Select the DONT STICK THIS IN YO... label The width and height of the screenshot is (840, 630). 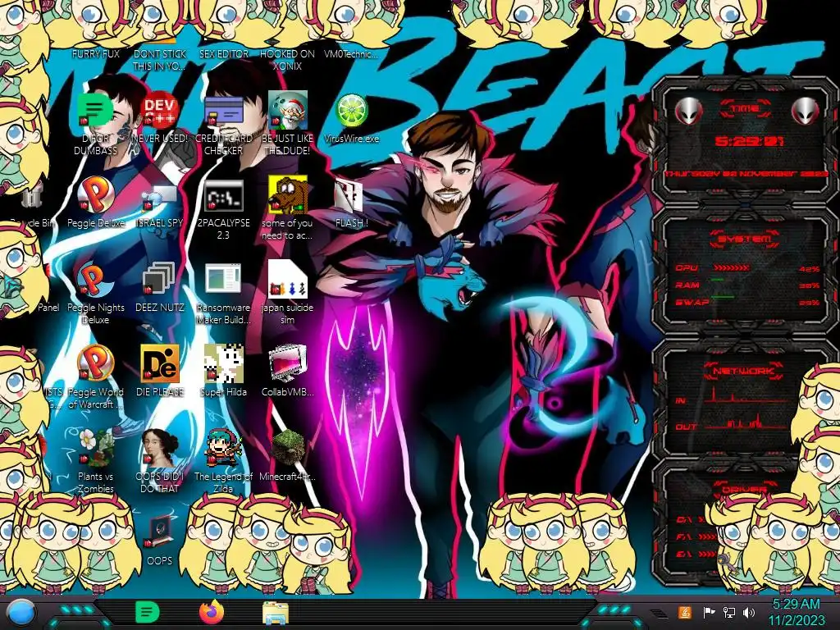click(160, 60)
